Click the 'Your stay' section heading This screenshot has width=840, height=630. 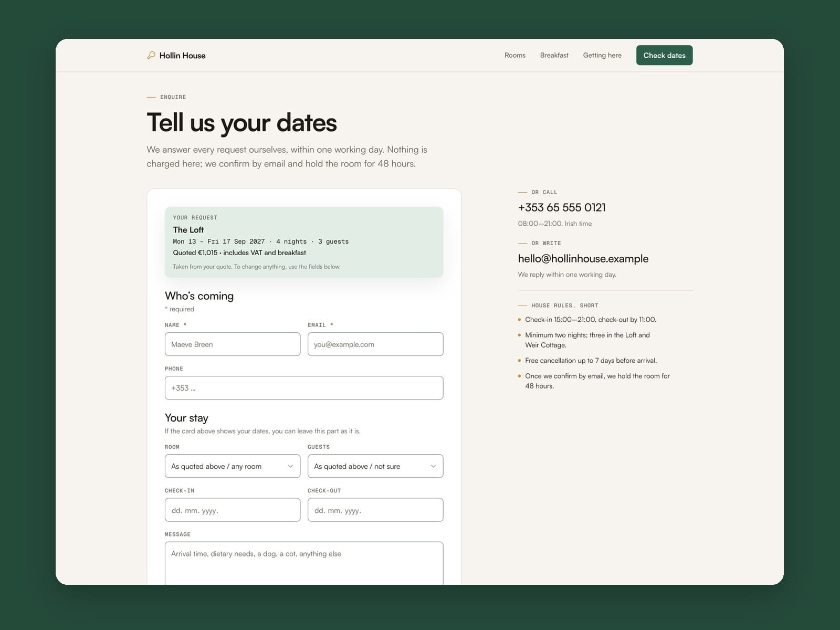(186, 418)
